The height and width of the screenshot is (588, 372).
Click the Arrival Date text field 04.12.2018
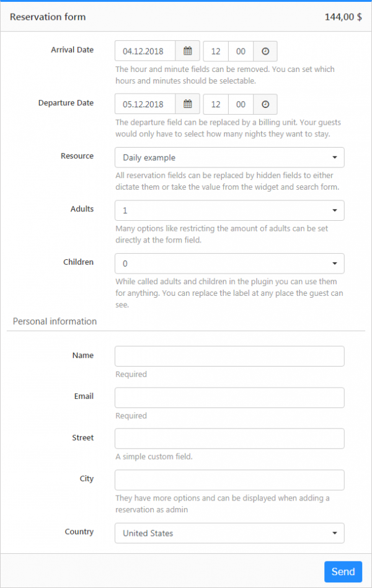(145, 51)
